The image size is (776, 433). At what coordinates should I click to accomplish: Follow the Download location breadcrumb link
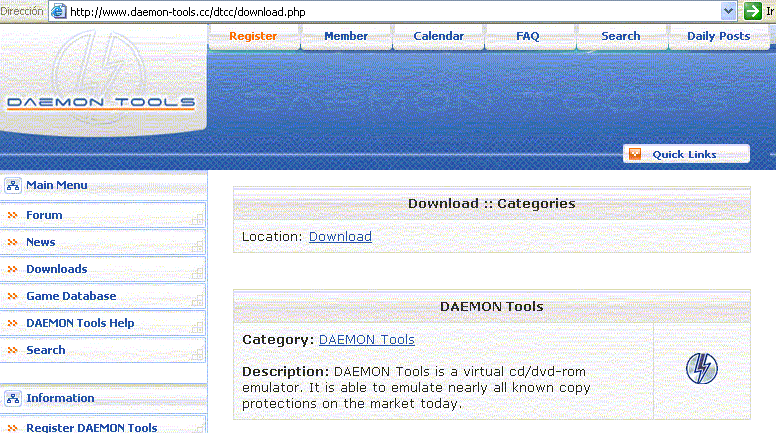(340, 237)
